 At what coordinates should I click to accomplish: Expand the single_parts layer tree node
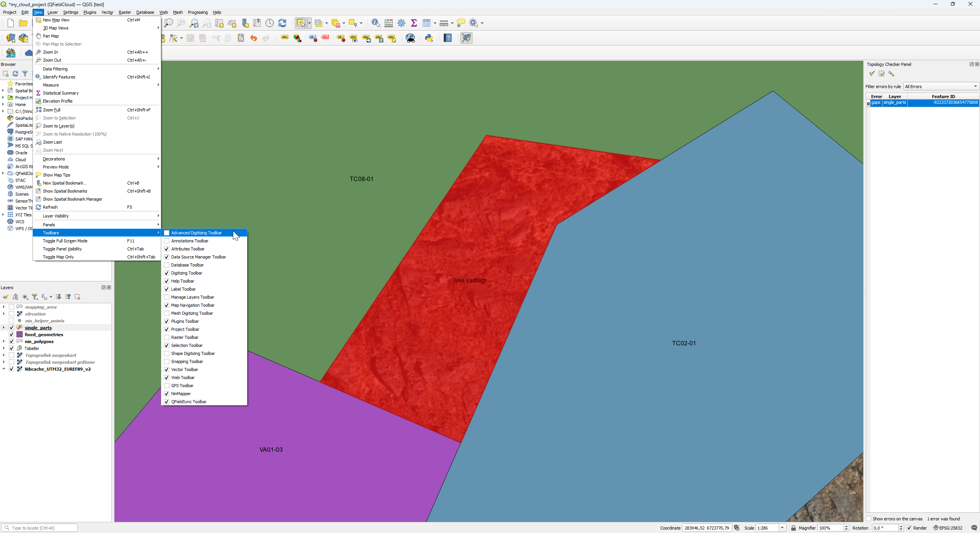click(3, 328)
